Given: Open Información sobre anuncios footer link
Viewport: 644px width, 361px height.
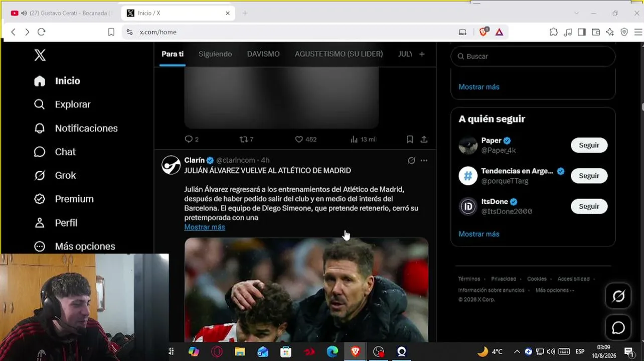Looking at the screenshot, I should (491, 290).
